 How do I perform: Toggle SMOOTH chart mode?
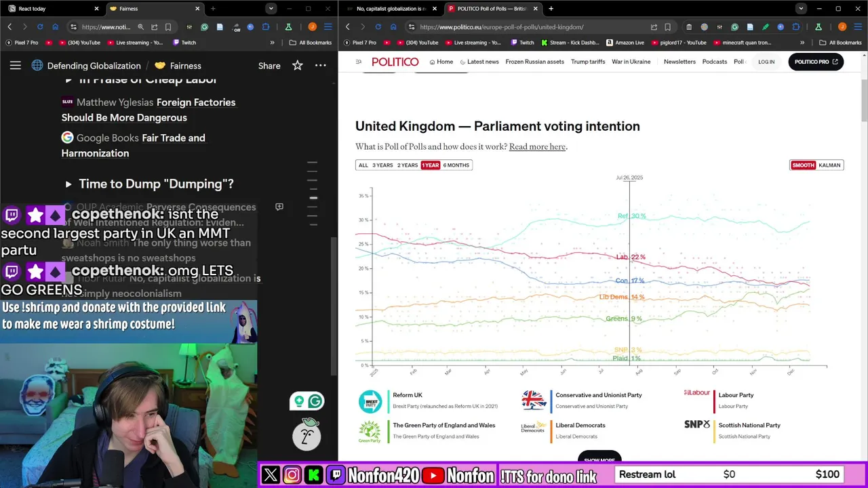pos(804,165)
